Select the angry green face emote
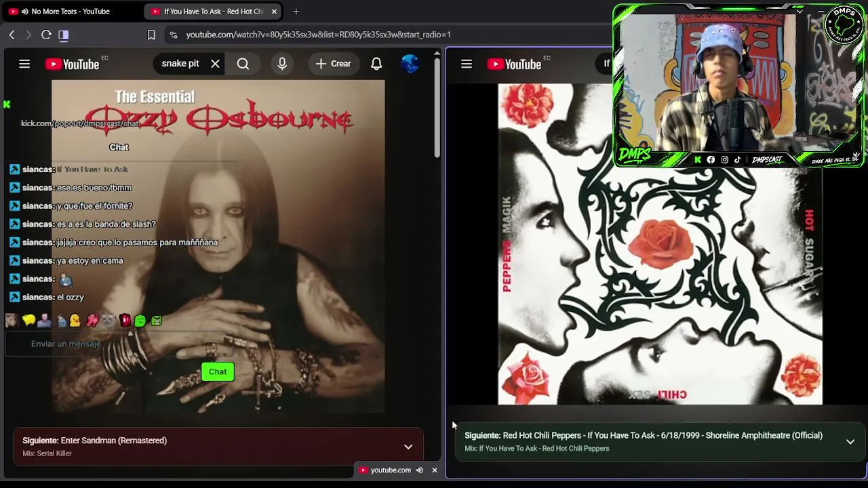 point(157,321)
